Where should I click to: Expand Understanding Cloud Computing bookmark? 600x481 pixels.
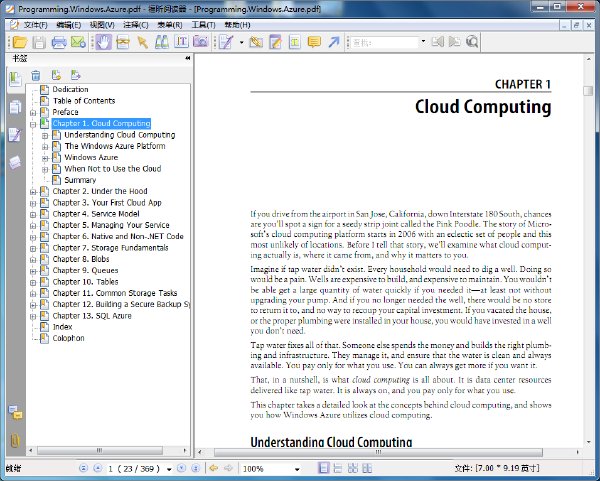coord(45,135)
